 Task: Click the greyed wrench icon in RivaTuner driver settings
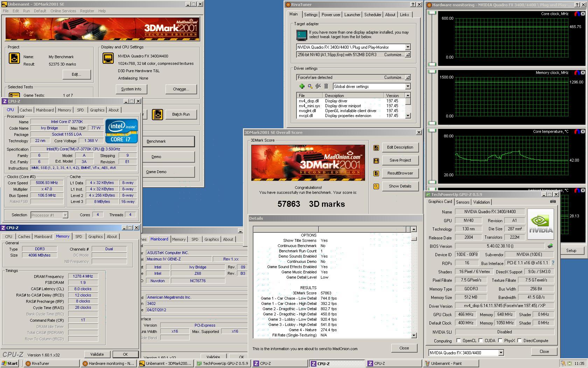click(x=318, y=86)
